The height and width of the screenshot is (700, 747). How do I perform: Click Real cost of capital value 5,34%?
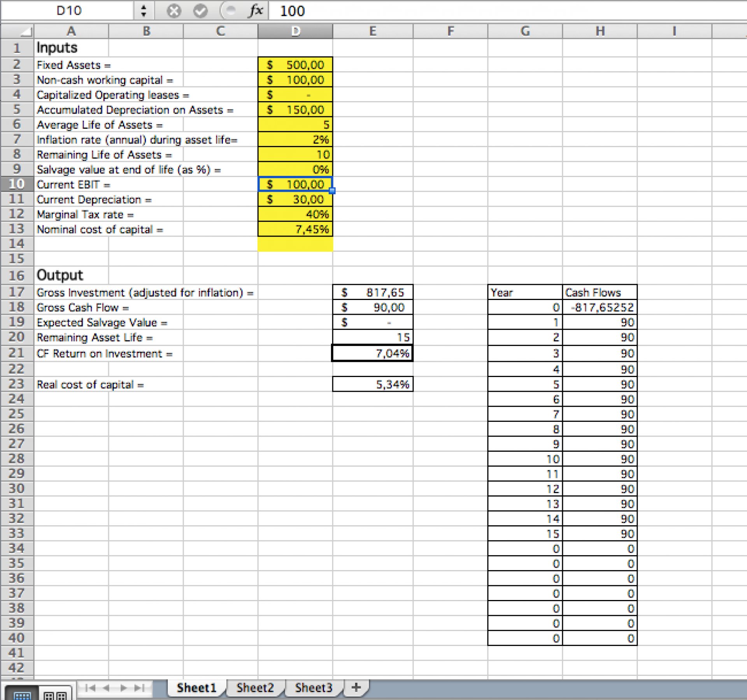pos(373,384)
